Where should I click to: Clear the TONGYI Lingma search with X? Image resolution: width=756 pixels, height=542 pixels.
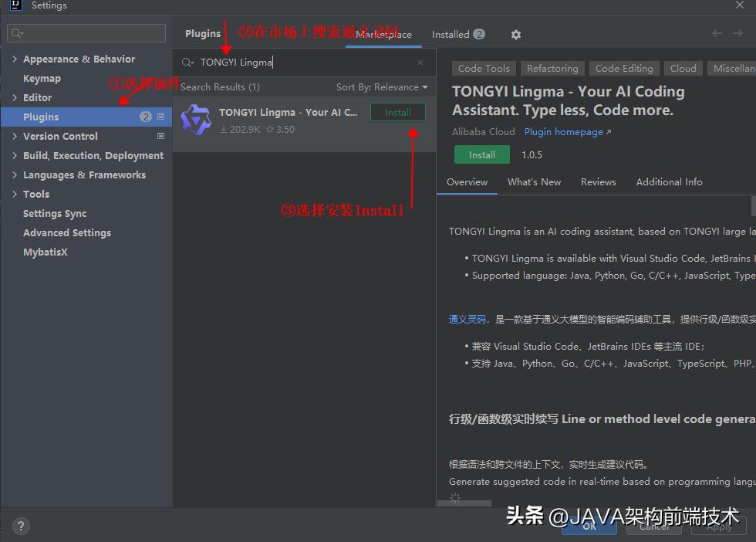pyautogui.click(x=420, y=62)
